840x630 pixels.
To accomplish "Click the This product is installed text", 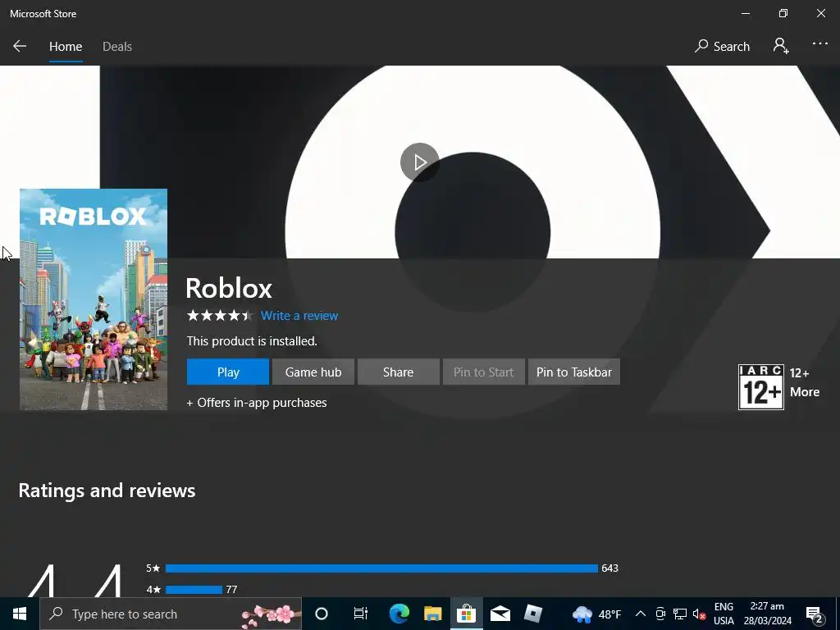I will click(252, 340).
